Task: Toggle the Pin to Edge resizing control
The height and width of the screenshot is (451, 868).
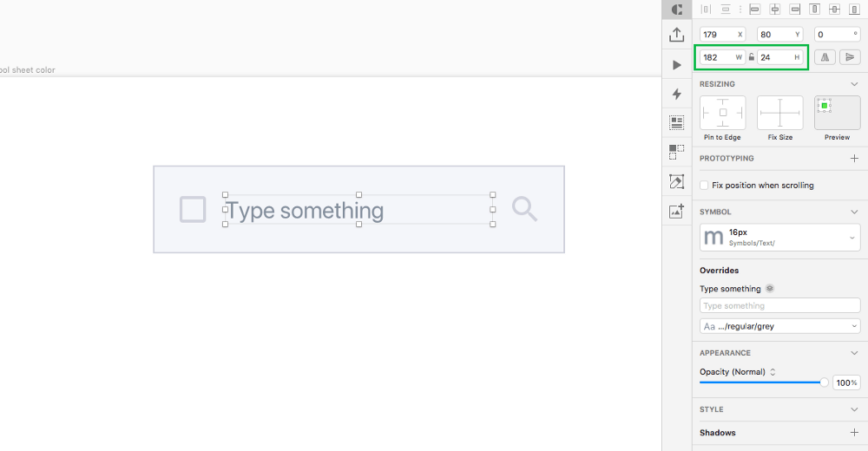Action: coord(722,113)
